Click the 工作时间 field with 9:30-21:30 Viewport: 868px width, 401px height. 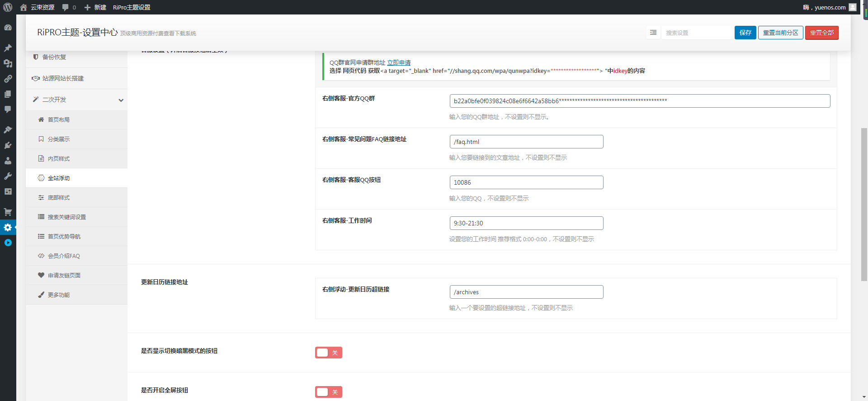point(526,223)
